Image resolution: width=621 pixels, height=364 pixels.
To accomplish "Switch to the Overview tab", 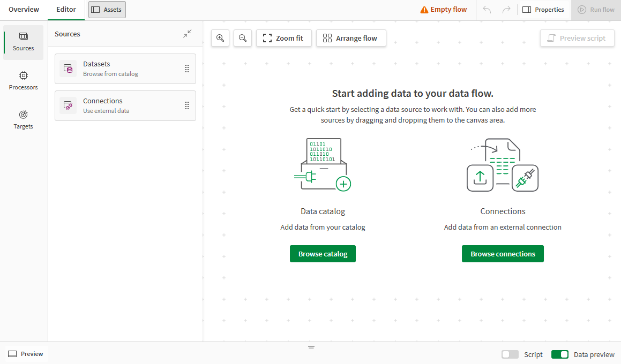I will [24, 10].
